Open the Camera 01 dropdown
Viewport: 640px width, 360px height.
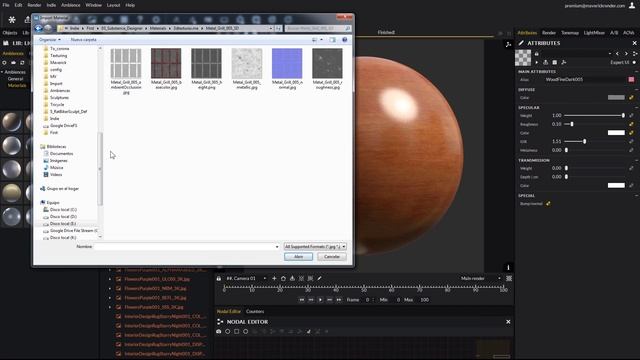[x=246, y=278]
